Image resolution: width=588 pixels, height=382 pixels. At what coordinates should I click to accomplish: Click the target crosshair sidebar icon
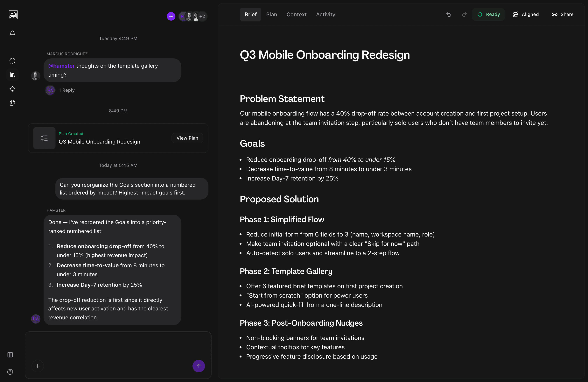pyautogui.click(x=12, y=89)
